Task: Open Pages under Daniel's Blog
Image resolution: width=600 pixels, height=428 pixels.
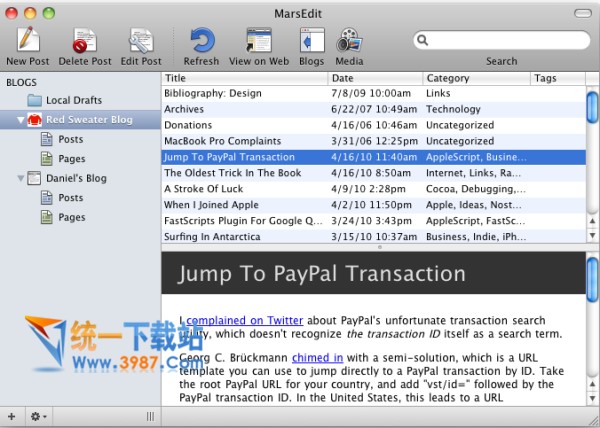Action: pos(63,217)
